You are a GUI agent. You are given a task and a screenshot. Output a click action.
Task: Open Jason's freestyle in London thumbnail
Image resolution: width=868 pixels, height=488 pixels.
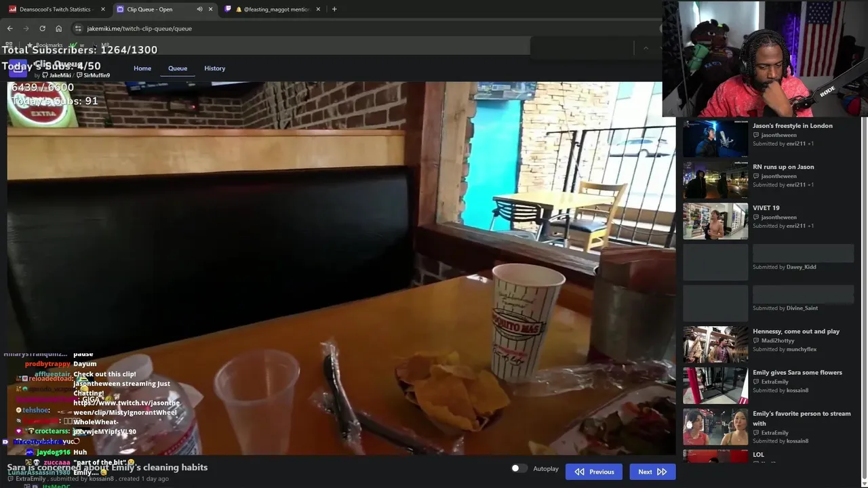click(x=715, y=139)
